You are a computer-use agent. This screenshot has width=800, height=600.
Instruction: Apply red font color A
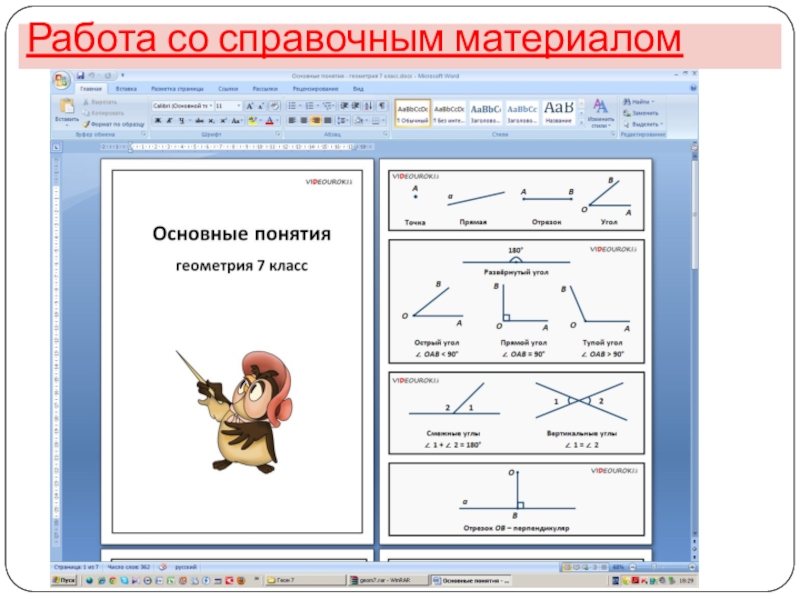(270, 121)
